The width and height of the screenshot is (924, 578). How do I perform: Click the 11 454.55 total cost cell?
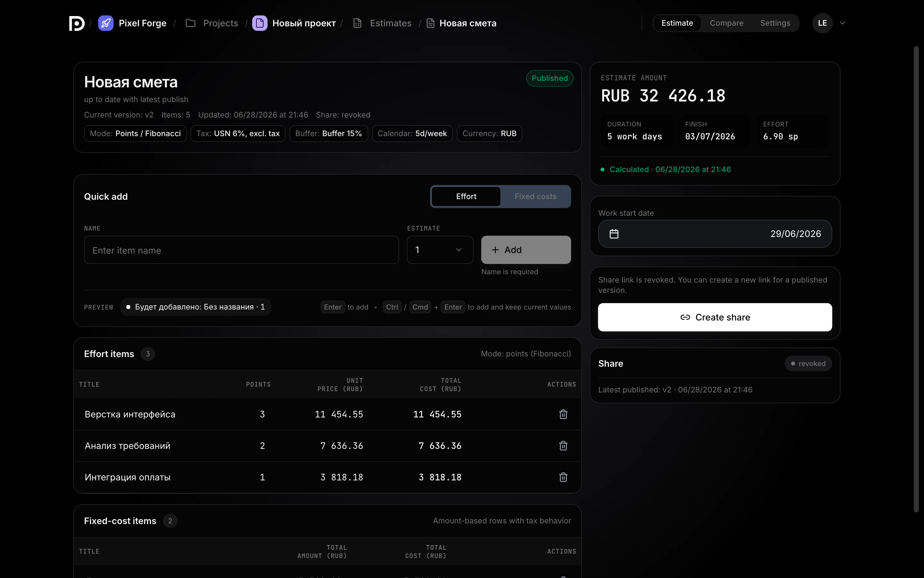point(437,414)
